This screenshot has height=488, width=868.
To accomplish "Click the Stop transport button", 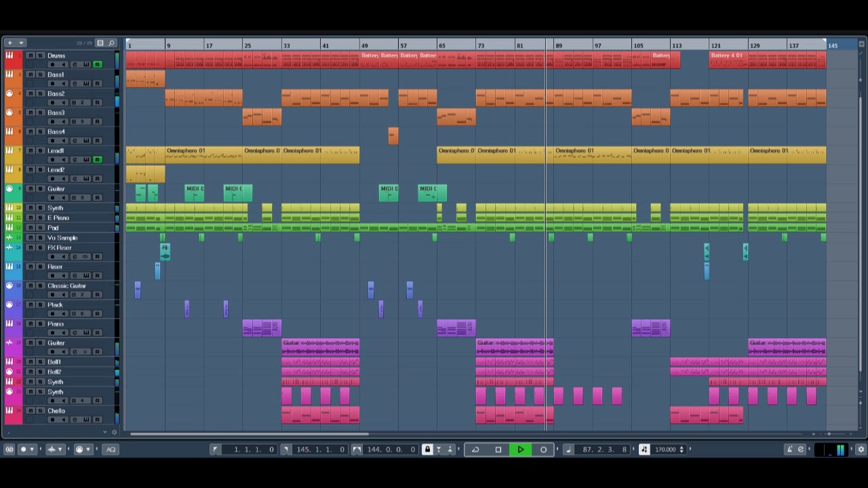I will 498,449.
